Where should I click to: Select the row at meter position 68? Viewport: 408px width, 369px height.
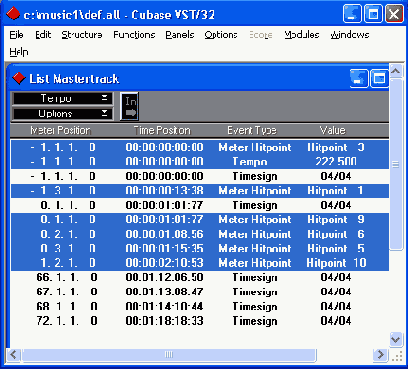tap(200, 306)
